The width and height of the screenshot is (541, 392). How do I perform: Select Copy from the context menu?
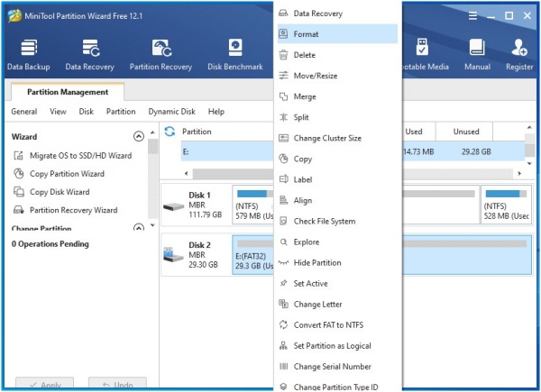(337, 159)
